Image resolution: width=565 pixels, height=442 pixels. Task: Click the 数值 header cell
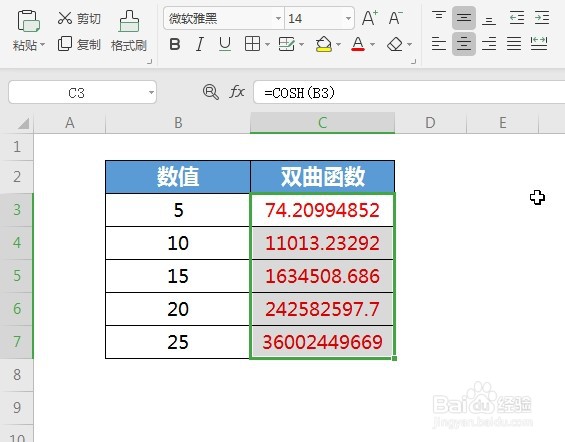pyautogui.click(x=178, y=177)
